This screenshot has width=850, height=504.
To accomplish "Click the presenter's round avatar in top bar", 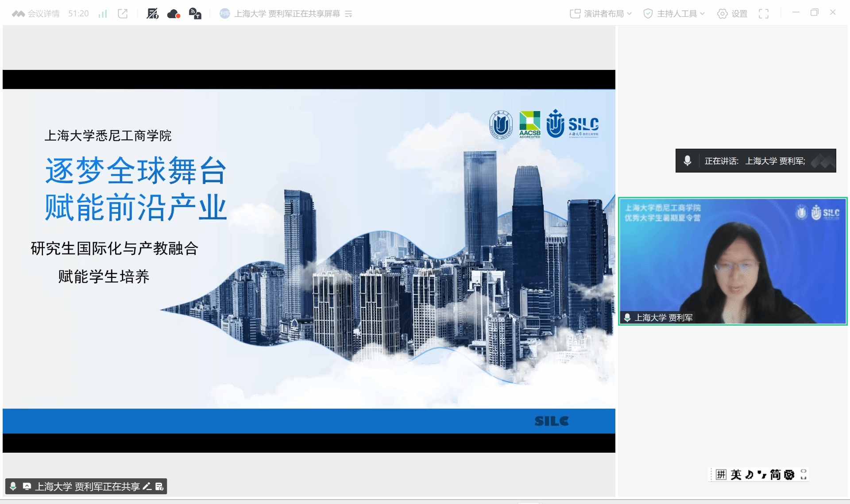I will point(225,14).
